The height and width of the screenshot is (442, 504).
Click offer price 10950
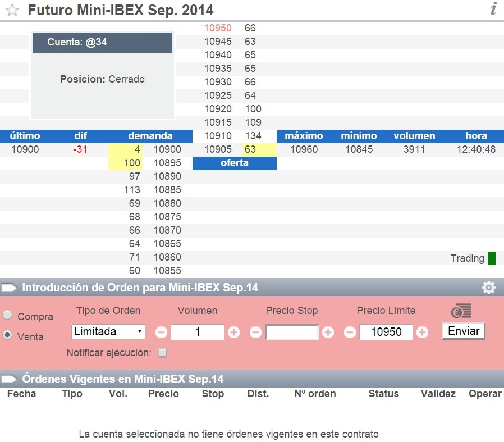click(218, 28)
